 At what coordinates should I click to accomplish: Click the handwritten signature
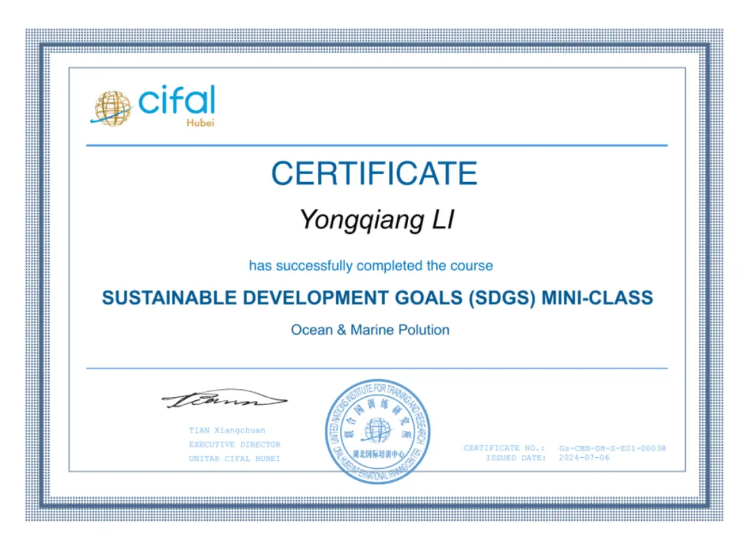(x=224, y=400)
